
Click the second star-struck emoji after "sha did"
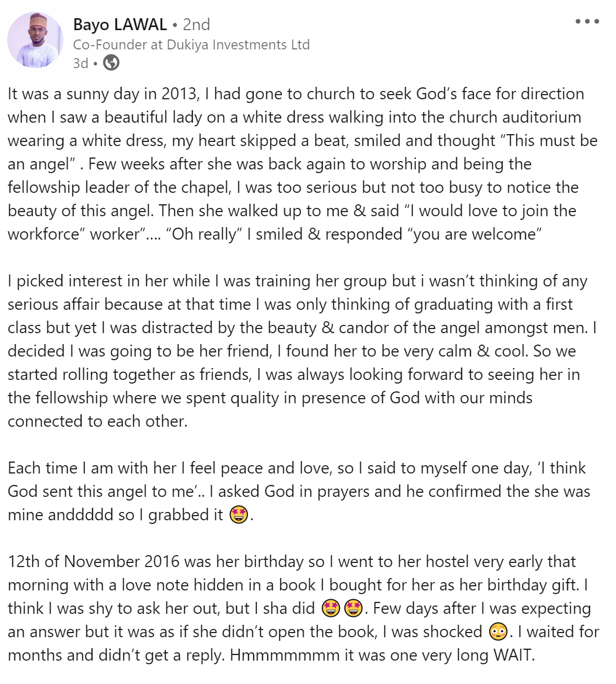[353, 608]
